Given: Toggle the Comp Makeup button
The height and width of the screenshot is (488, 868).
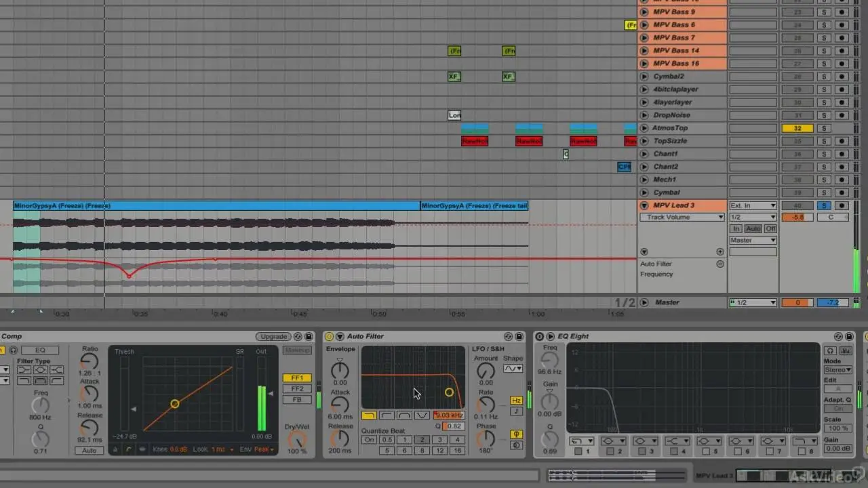Looking at the screenshot, I should coord(297,350).
